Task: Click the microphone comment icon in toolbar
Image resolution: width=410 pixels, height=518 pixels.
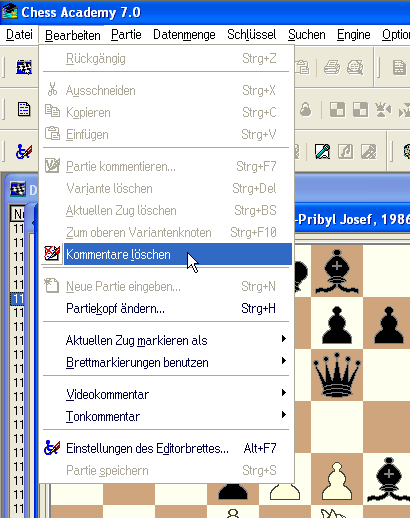Action: coord(322,151)
